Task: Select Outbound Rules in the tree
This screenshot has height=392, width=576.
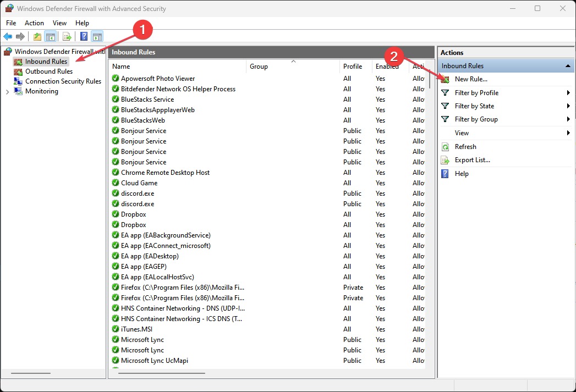Action: point(49,71)
